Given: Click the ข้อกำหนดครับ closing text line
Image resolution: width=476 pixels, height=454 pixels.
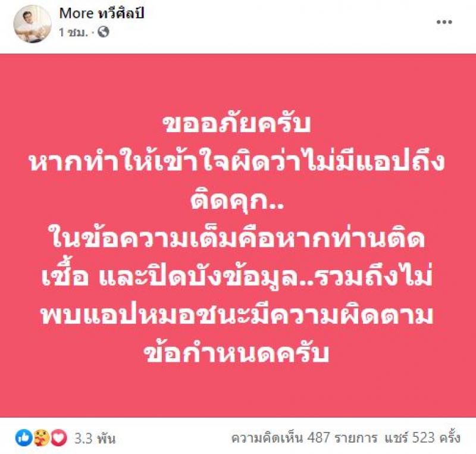Looking at the screenshot, I should click(x=237, y=354).
